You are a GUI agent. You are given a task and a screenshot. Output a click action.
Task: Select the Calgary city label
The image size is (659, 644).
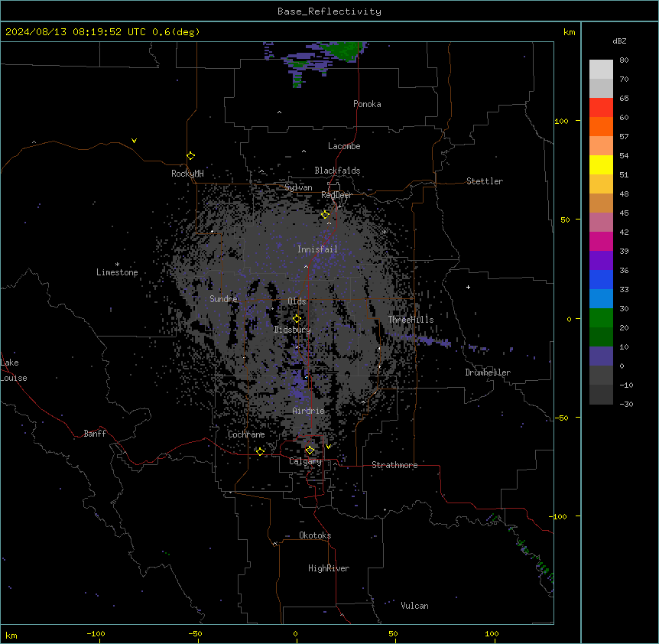coord(305,461)
